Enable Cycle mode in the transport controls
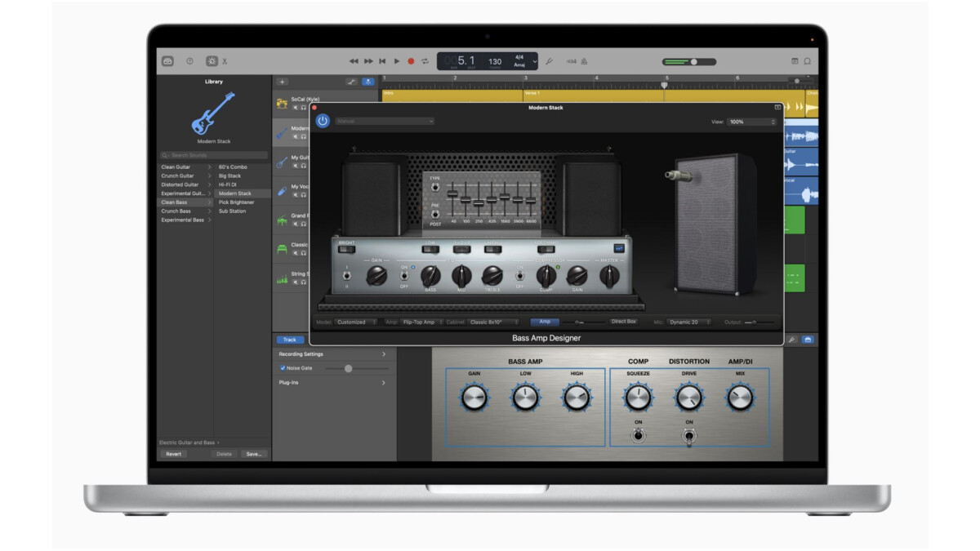The height and width of the screenshot is (551, 980). click(x=425, y=60)
